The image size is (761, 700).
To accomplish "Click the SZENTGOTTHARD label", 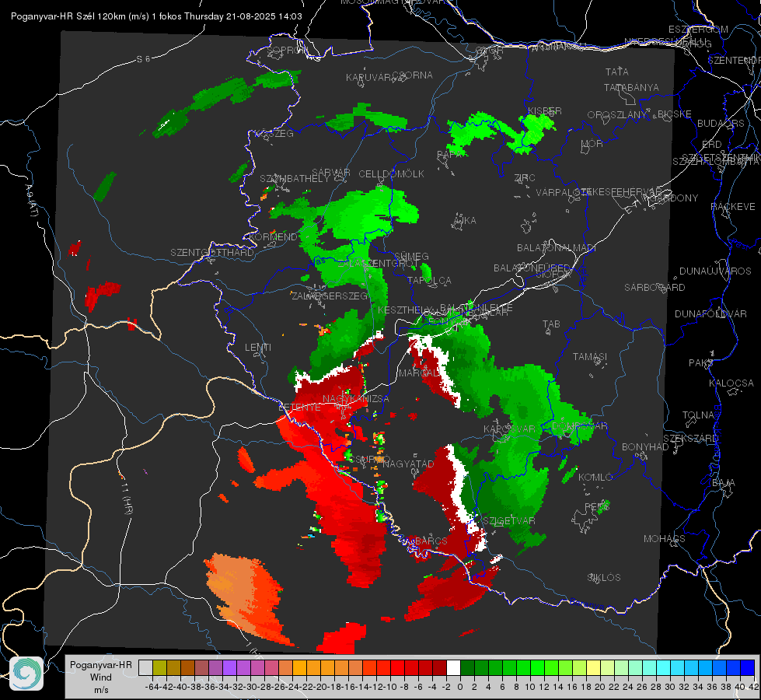I will (x=212, y=253).
